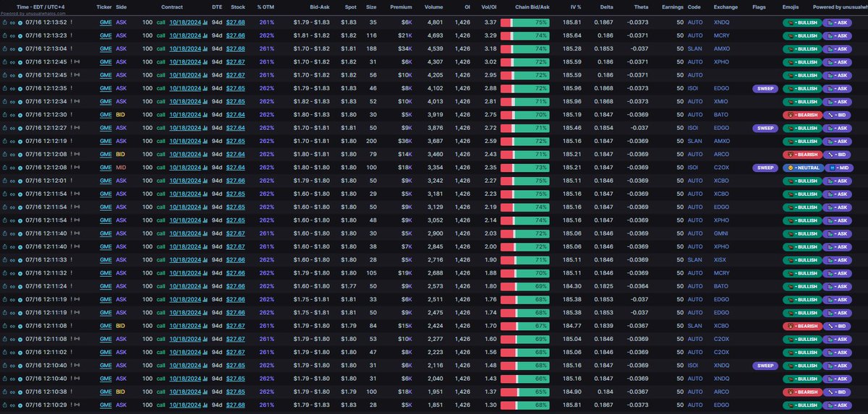
Task: Click BULLISH tag on 12:13:52 row
Action: pos(801,22)
